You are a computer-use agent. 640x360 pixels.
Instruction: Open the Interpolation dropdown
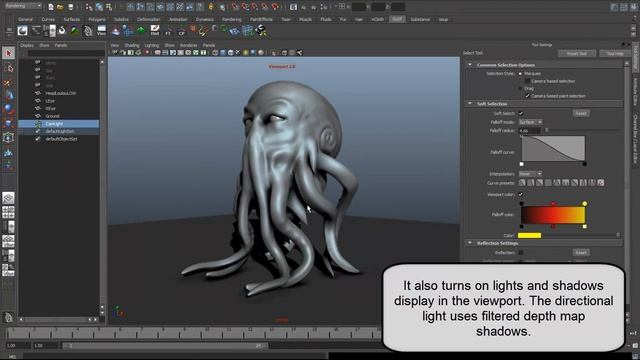530,174
